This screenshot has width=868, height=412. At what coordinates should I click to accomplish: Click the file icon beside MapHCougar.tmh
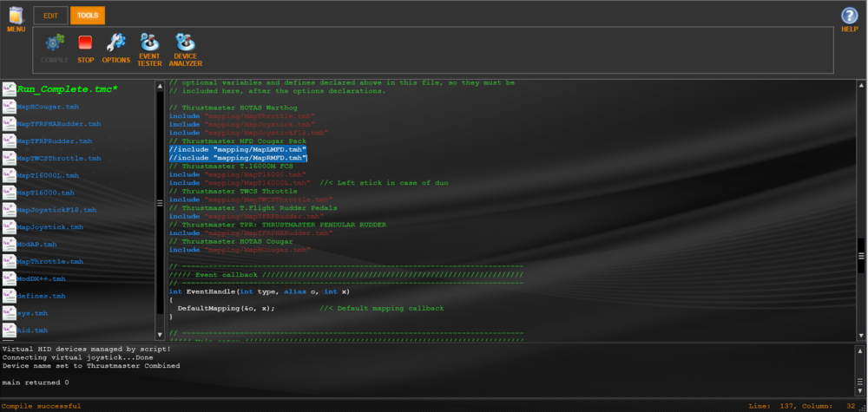(9, 107)
